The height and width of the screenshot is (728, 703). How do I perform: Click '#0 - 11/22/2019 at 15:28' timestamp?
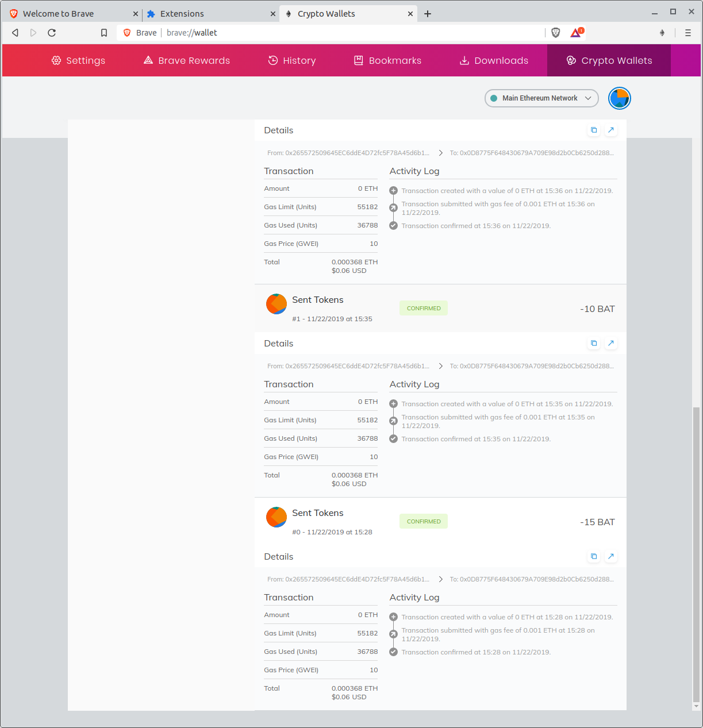coord(332,532)
